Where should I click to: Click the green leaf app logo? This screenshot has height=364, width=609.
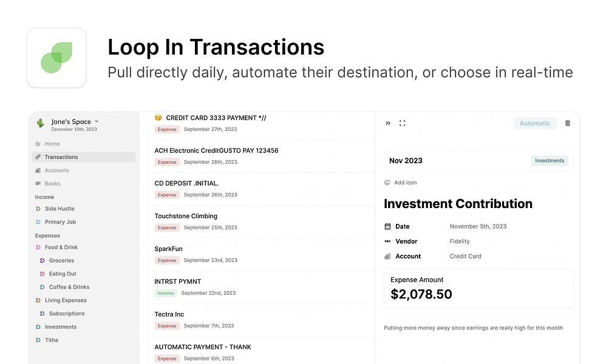click(x=56, y=58)
